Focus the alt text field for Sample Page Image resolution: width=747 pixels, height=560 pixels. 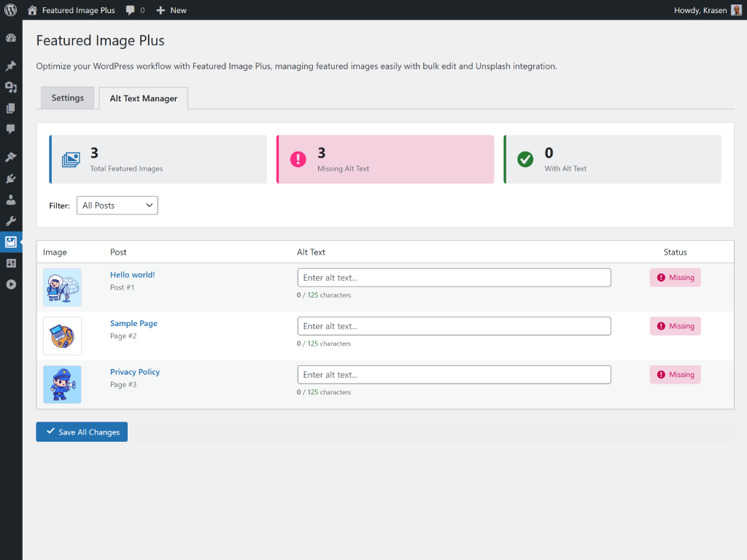point(454,326)
